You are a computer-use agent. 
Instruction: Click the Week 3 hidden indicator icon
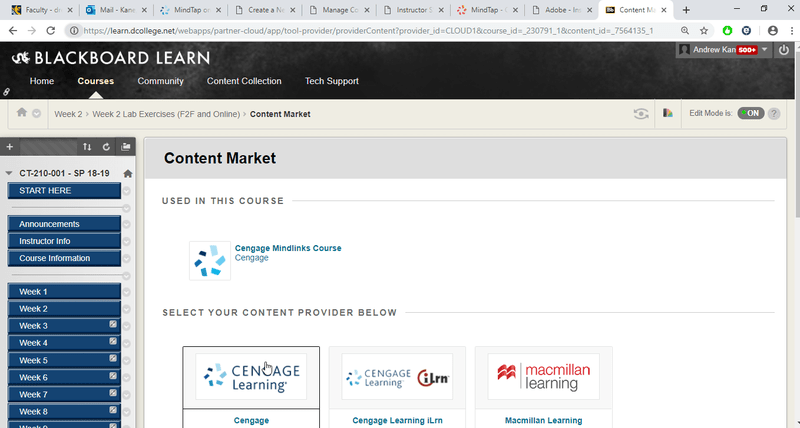tap(113, 324)
